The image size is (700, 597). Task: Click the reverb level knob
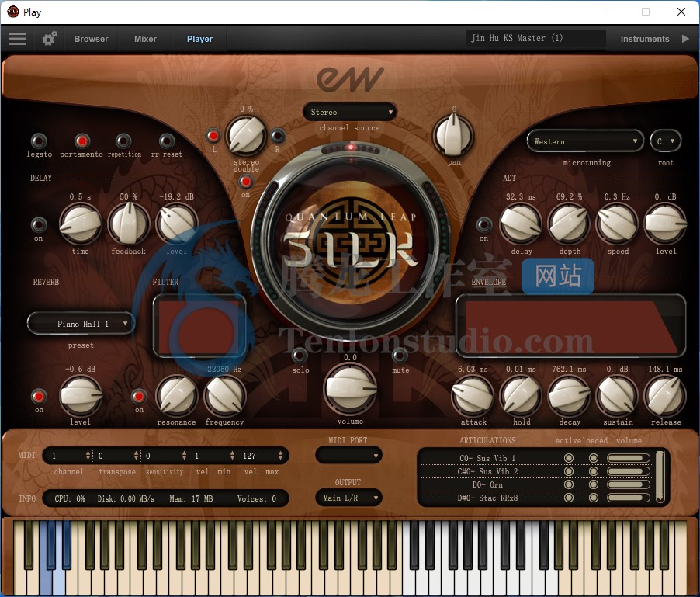click(81, 395)
